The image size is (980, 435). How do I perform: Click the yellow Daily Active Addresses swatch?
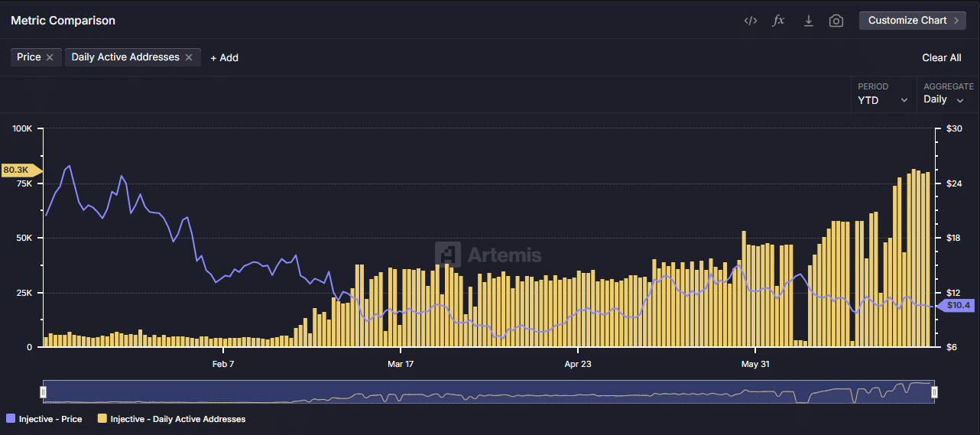[x=102, y=419]
